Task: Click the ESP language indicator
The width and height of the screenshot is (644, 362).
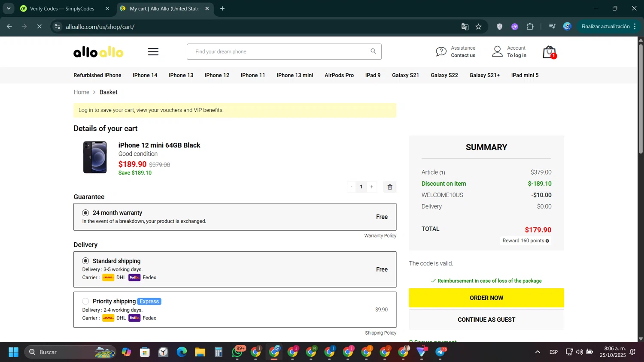Action: pos(553,352)
